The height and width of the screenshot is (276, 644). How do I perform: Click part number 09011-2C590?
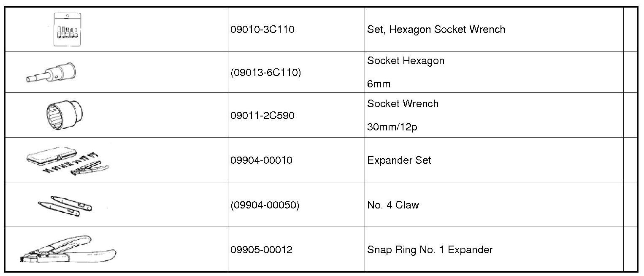tap(262, 116)
